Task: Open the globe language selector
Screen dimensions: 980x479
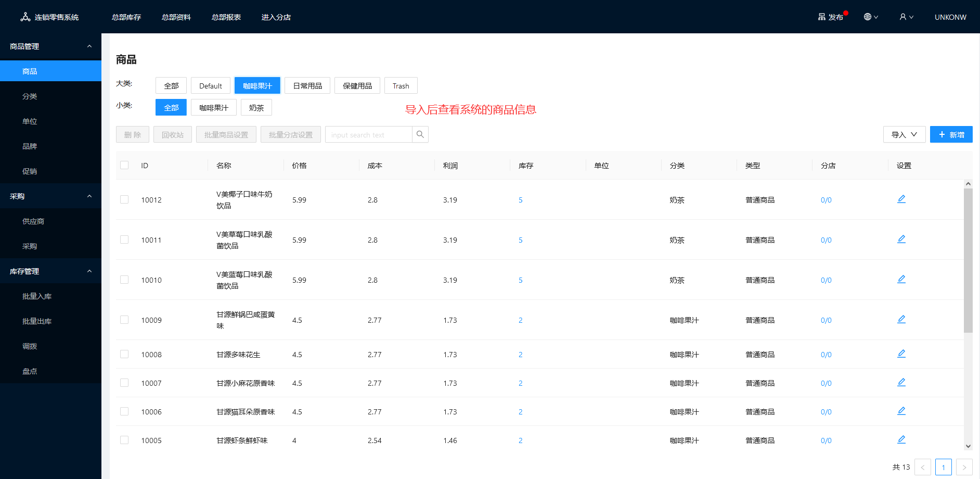Action: pyautogui.click(x=871, y=17)
